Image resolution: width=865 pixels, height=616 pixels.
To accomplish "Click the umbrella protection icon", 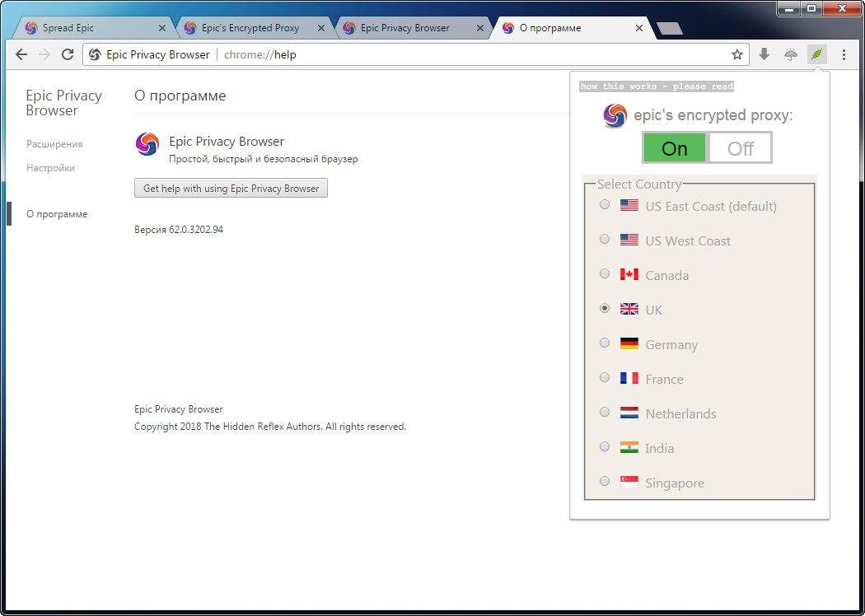I will click(791, 54).
